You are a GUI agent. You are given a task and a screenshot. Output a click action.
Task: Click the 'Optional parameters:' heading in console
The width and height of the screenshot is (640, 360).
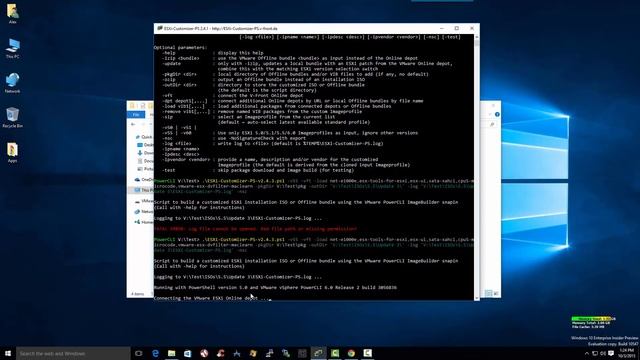(x=180, y=48)
